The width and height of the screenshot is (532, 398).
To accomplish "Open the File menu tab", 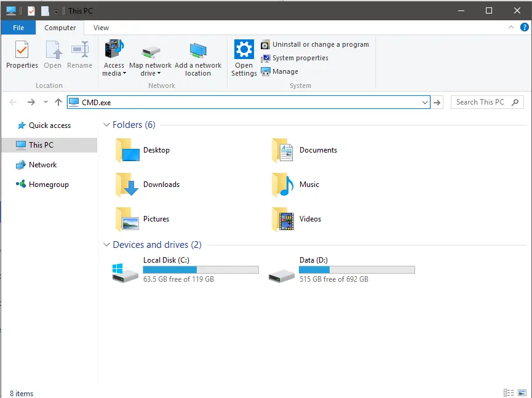I will click(x=18, y=28).
